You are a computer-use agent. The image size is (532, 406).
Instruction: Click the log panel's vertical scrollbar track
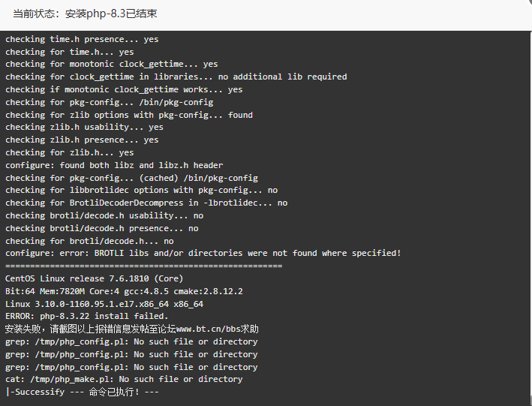pyautogui.click(x=530, y=217)
